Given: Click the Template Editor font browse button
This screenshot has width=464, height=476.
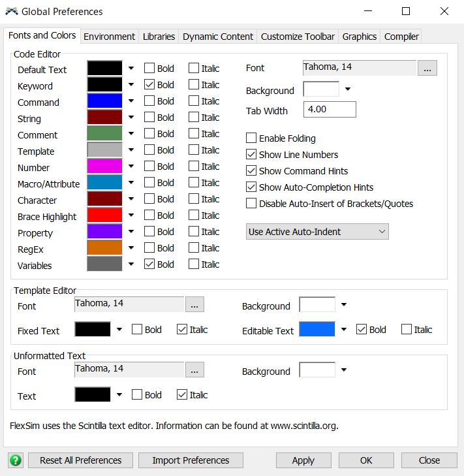Looking at the screenshot, I should (x=195, y=305).
